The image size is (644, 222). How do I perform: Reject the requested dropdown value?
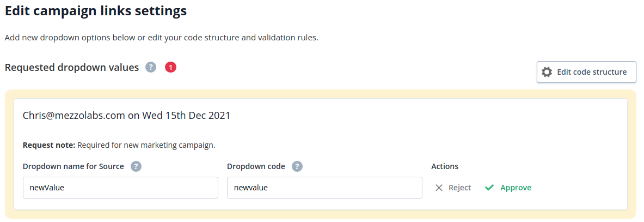[453, 188]
